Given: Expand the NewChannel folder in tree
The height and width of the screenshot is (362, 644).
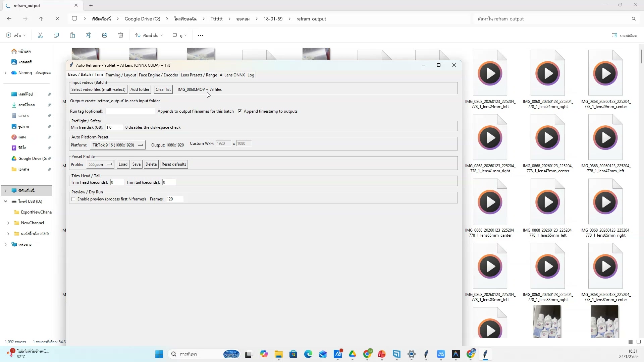Looking at the screenshot, I should pos(8,223).
